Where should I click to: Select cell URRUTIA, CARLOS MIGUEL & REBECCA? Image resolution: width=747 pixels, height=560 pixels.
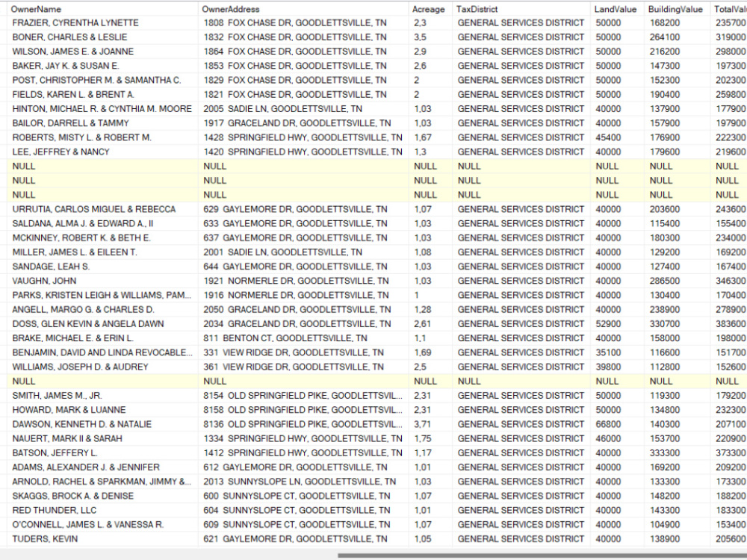pos(102,209)
